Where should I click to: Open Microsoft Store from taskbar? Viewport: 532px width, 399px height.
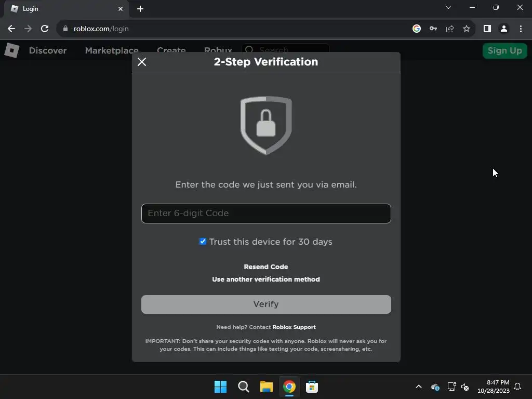(312, 387)
